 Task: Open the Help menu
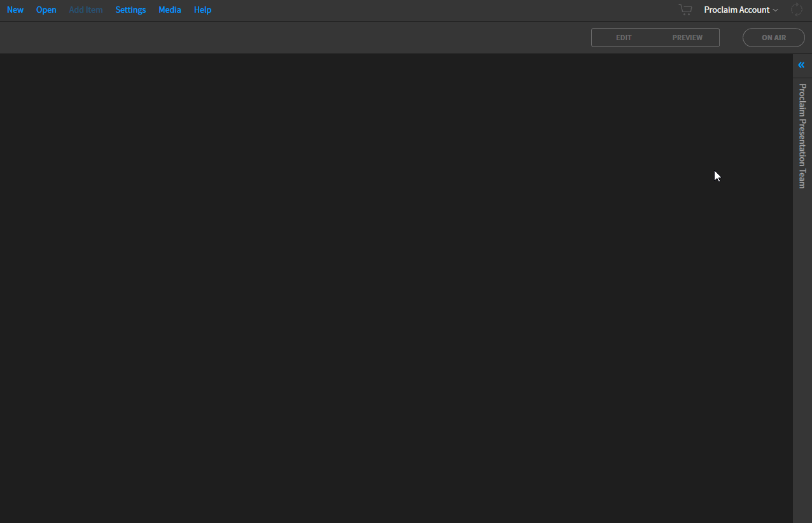click(202, 10)
